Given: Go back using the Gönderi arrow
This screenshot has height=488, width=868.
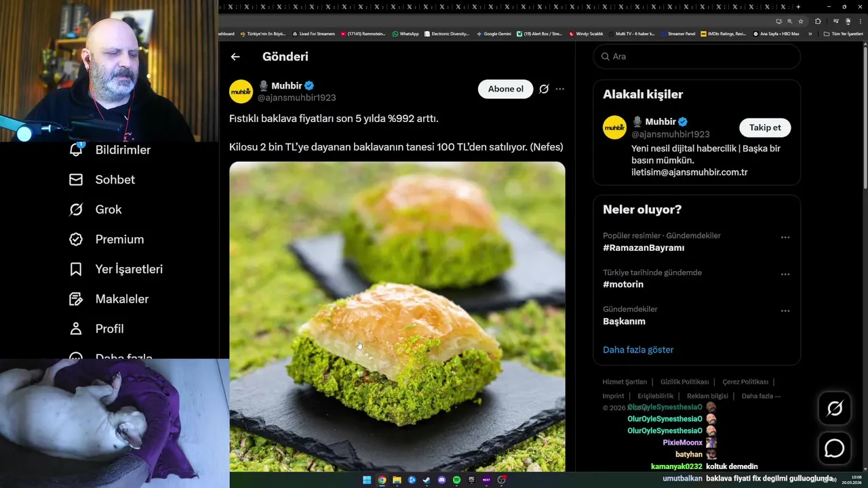Looking at the screenshot, I should coord(235,57).
